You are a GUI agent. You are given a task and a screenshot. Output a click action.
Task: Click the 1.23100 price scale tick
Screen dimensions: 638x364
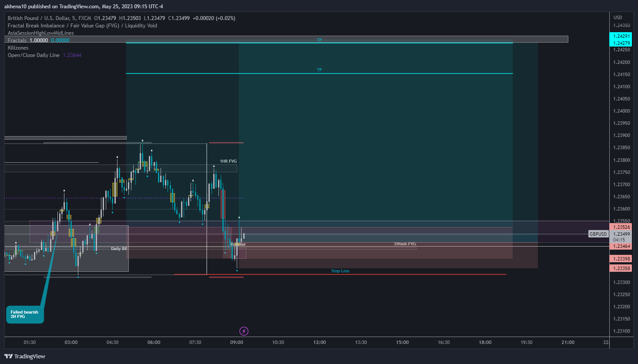(621, 331)
